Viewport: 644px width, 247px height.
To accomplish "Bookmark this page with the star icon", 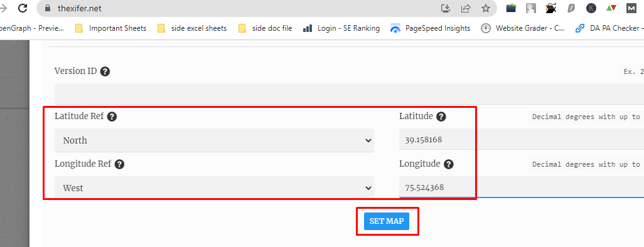I will click(486, 8).
